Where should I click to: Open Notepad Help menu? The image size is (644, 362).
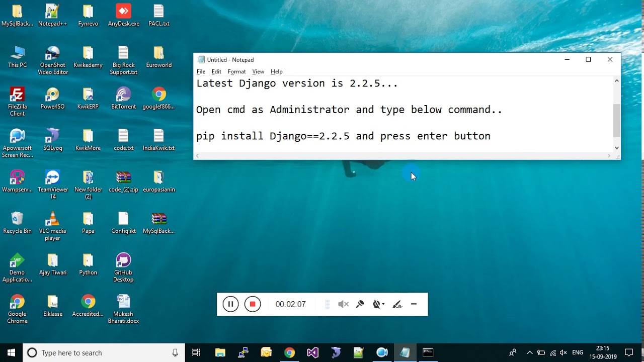pos(276,71)
